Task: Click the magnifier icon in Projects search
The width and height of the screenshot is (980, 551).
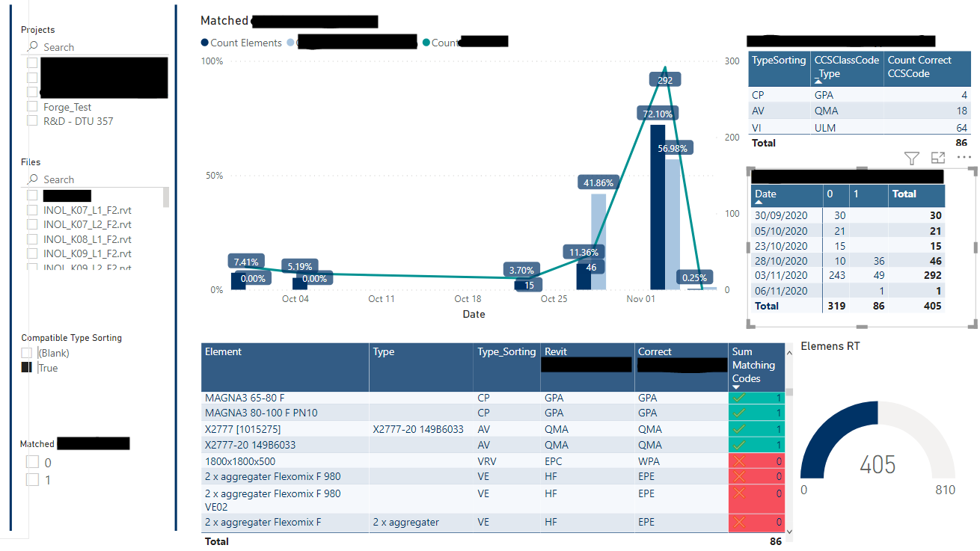Action: point(32,47)
